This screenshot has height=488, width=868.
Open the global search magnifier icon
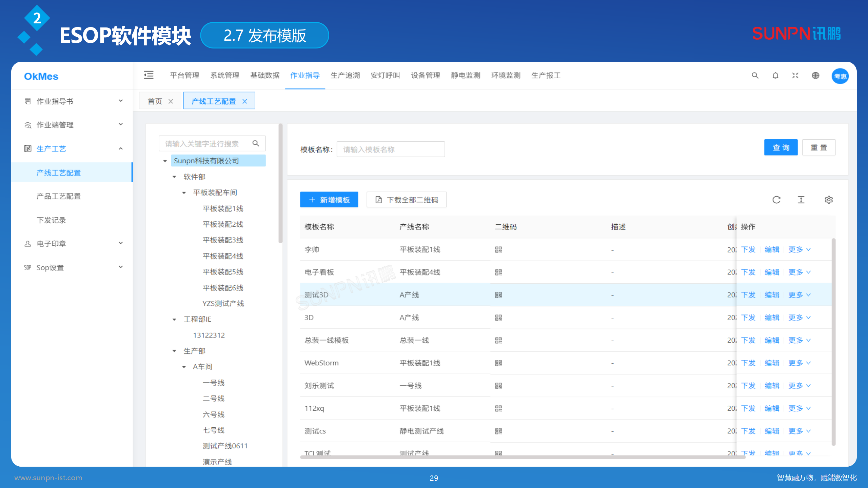[754, 75]
